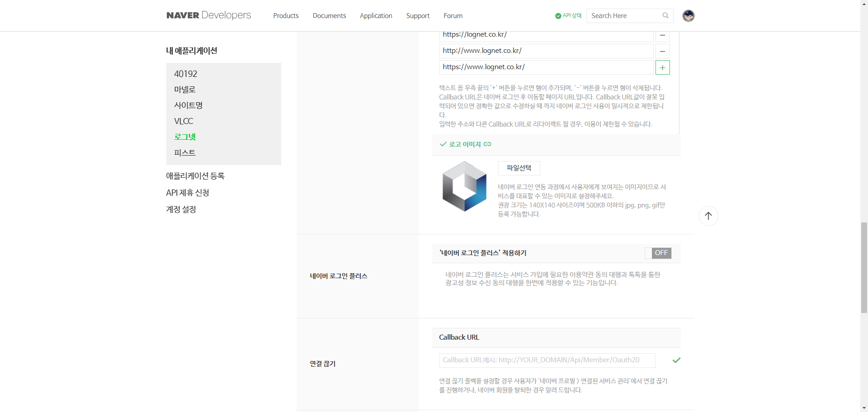Click the API 상태 link
868x412 pixels.
click(x=572, y=16)
